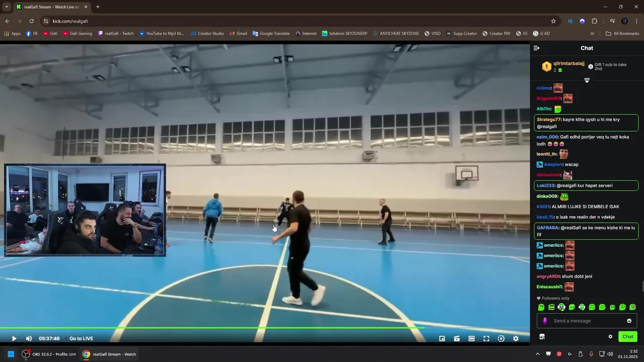Open the stream settings gear icon

click(x=516, y=338)
